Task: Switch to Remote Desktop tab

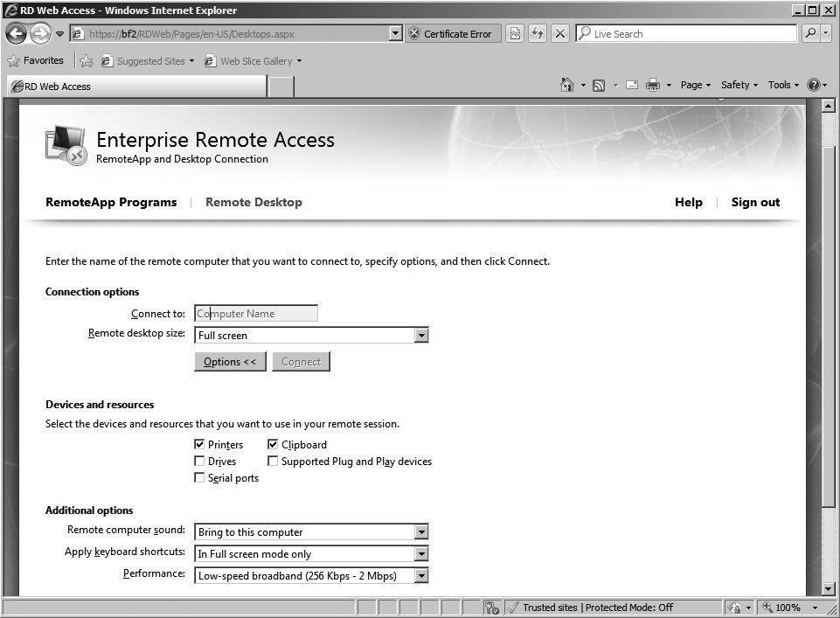Action: 254,203
